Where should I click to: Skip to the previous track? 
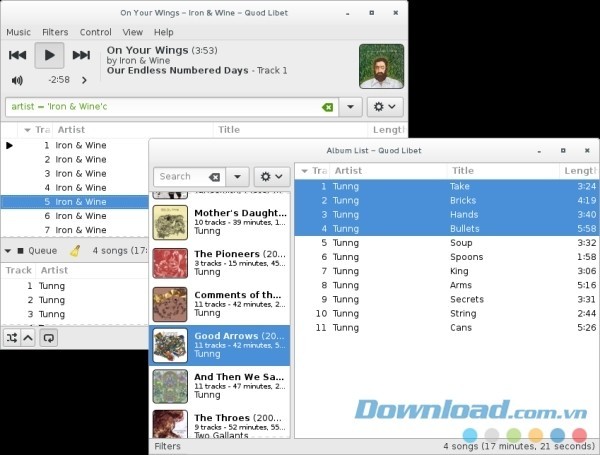17,55
